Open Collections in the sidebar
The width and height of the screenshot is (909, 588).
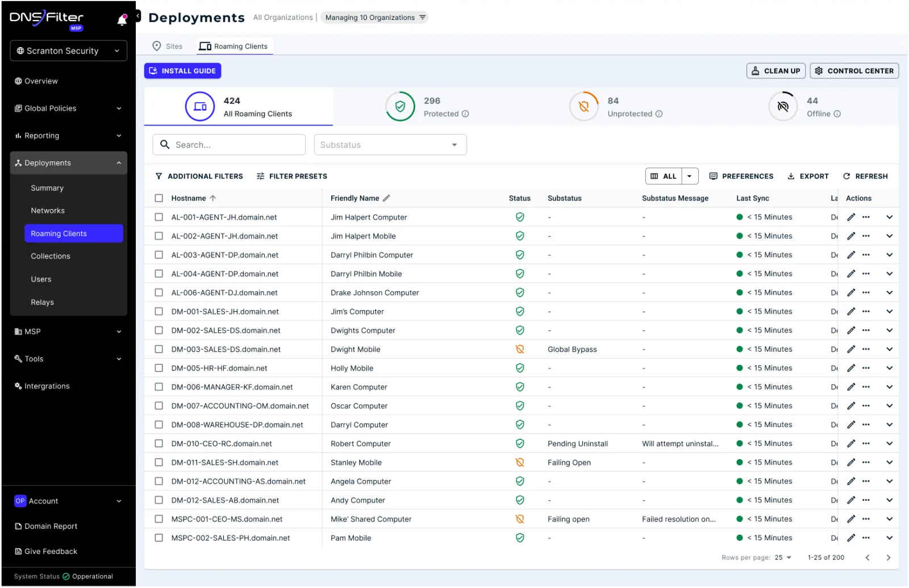coord(51,256)
